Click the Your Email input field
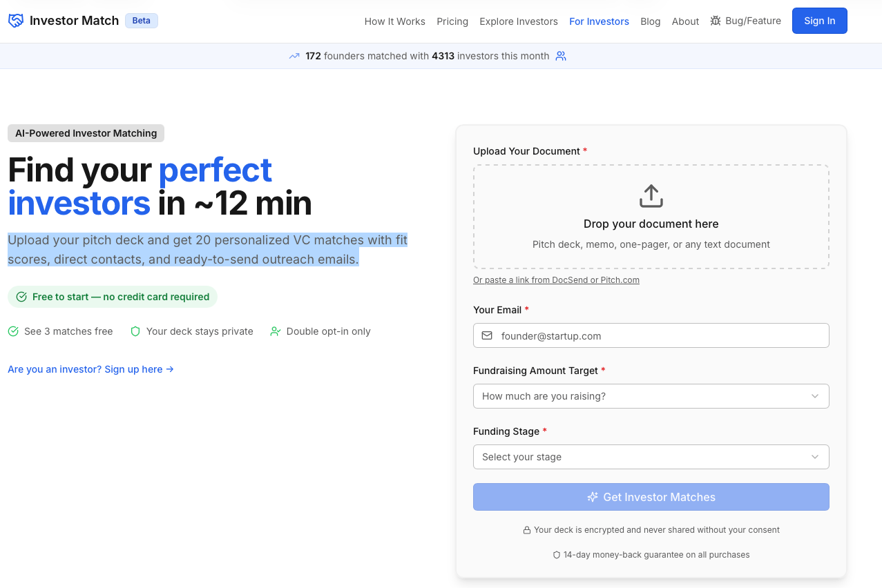Screen dimensions: 882x588 click(651, 335)
